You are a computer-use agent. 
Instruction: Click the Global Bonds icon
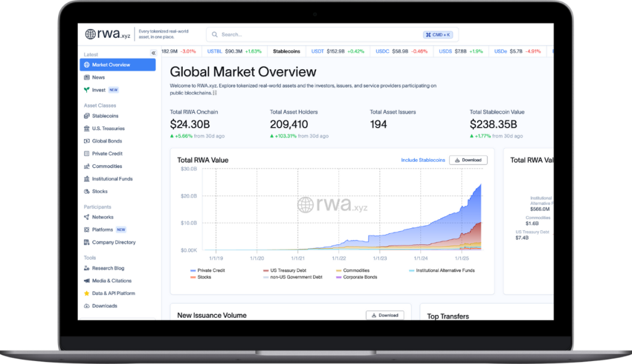86,141
